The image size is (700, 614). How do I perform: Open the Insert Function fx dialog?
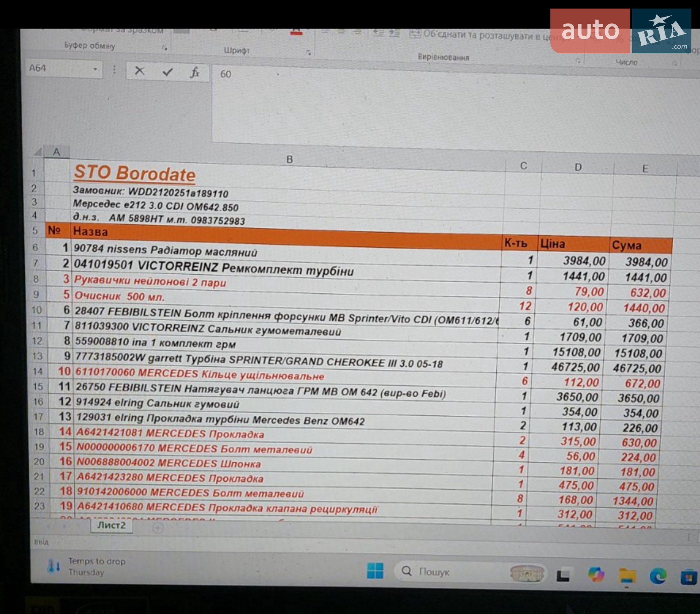[x=194, y=72]
